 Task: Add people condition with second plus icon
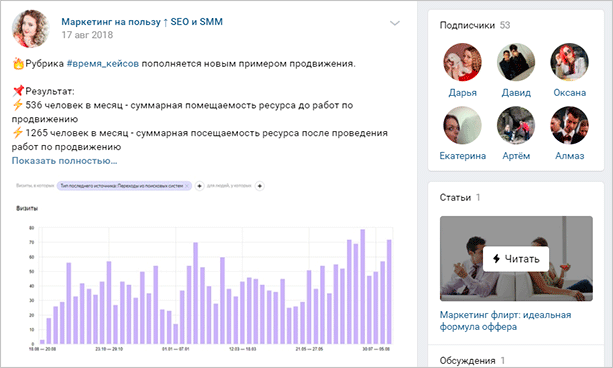click(260, 186)
